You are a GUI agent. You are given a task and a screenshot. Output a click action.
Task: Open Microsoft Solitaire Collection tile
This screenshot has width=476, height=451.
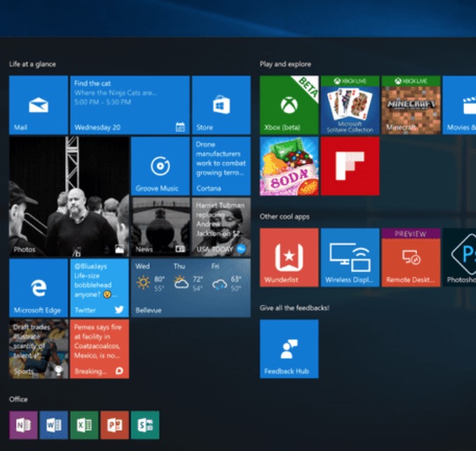click(x=350, y=105)
